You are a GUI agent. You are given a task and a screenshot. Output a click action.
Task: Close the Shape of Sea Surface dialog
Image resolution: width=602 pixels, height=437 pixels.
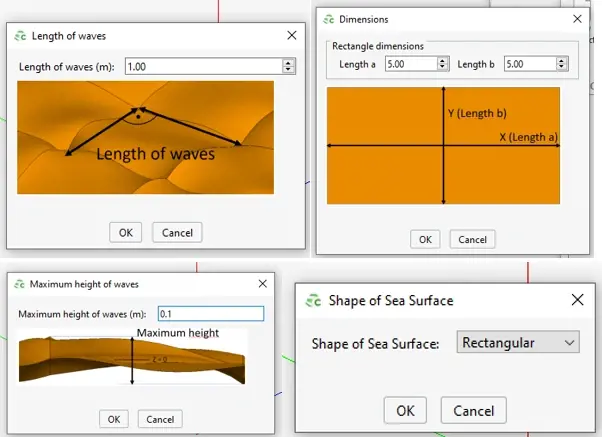tap(577, 300)
